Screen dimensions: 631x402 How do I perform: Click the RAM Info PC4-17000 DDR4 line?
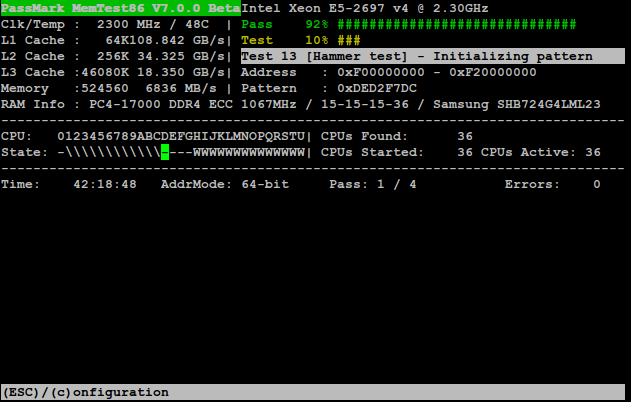(x=301, y=105)
